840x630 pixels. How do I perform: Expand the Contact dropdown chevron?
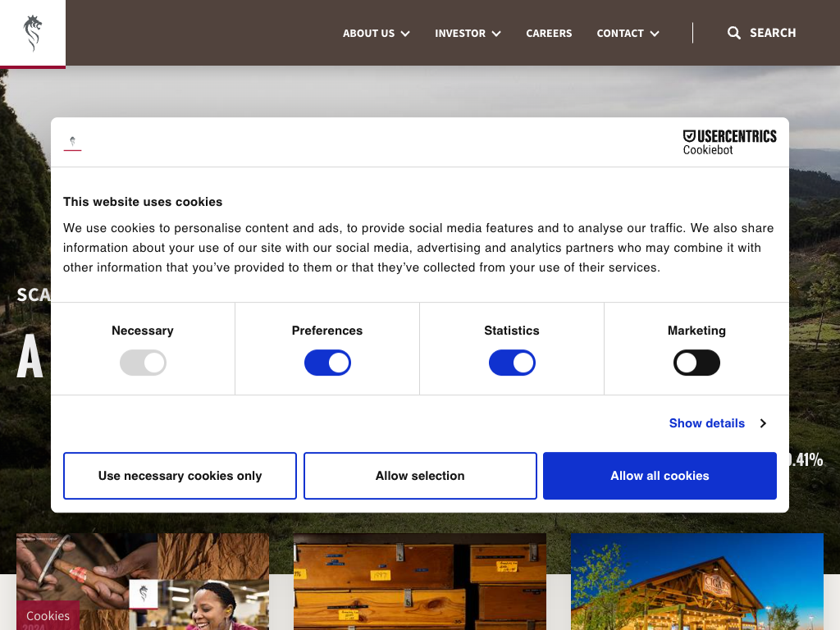point(655,34)
